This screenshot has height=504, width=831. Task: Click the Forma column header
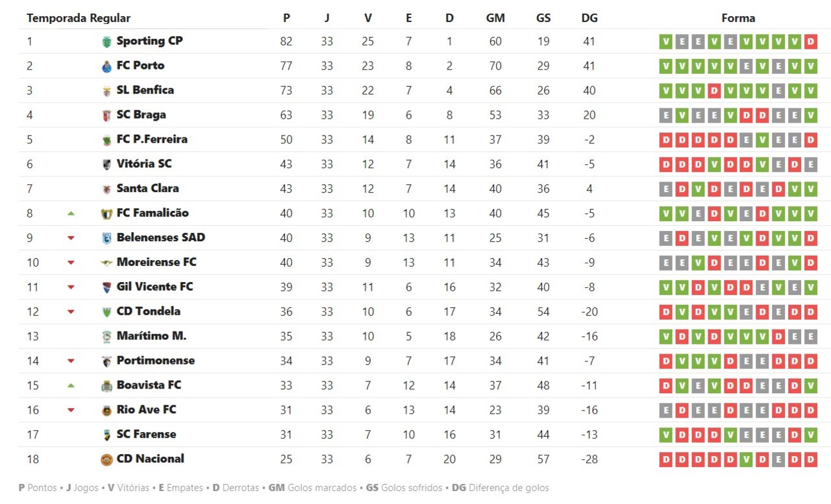(x=738, y=18)
